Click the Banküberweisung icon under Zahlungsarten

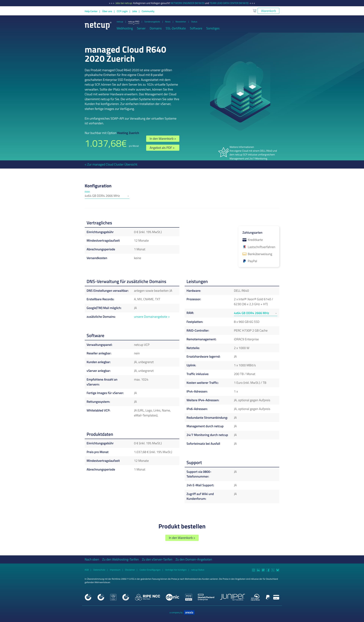(x=244, y=254)
